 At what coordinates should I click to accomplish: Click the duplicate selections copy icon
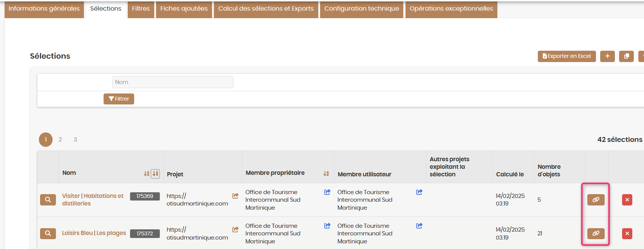626,56
